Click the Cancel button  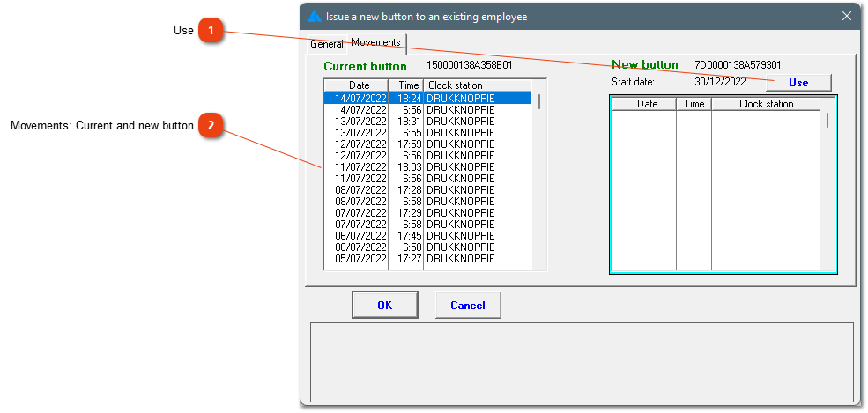[x=468, y=306]
